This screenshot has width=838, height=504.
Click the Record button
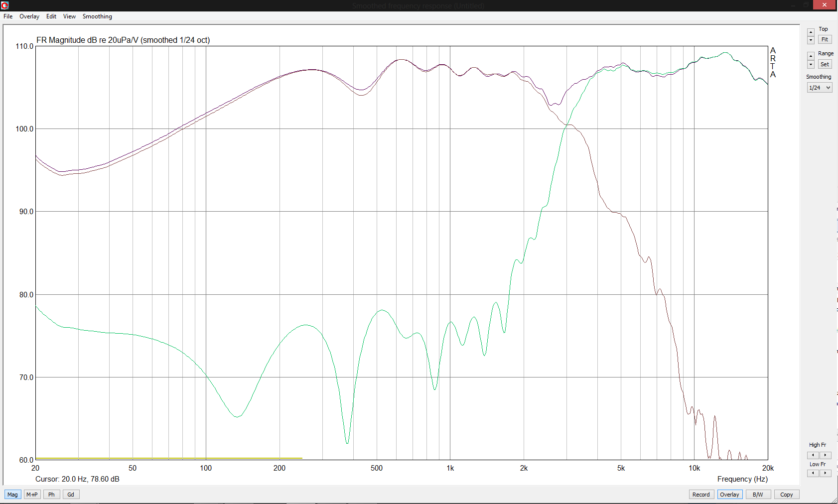tap(700, 495)
